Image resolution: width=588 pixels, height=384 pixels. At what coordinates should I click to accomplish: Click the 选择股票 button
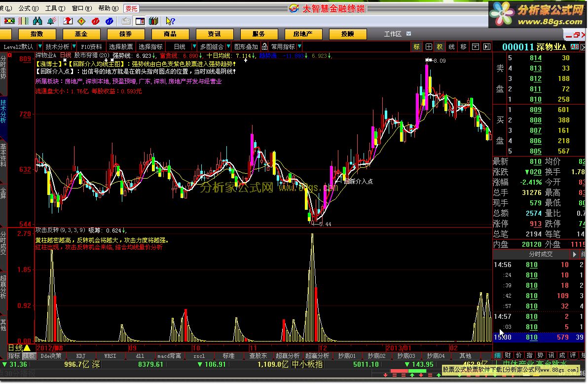coord(121,46)
